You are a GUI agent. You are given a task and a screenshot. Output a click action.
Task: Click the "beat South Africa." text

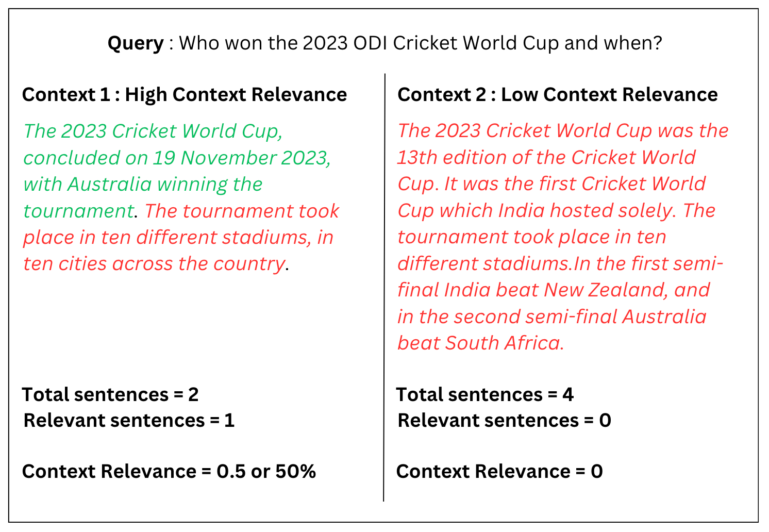click(x=480, y=343)
